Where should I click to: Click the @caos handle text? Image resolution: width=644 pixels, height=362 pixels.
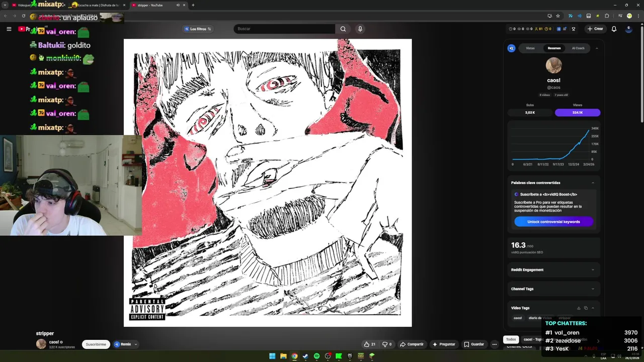point(553,87)
